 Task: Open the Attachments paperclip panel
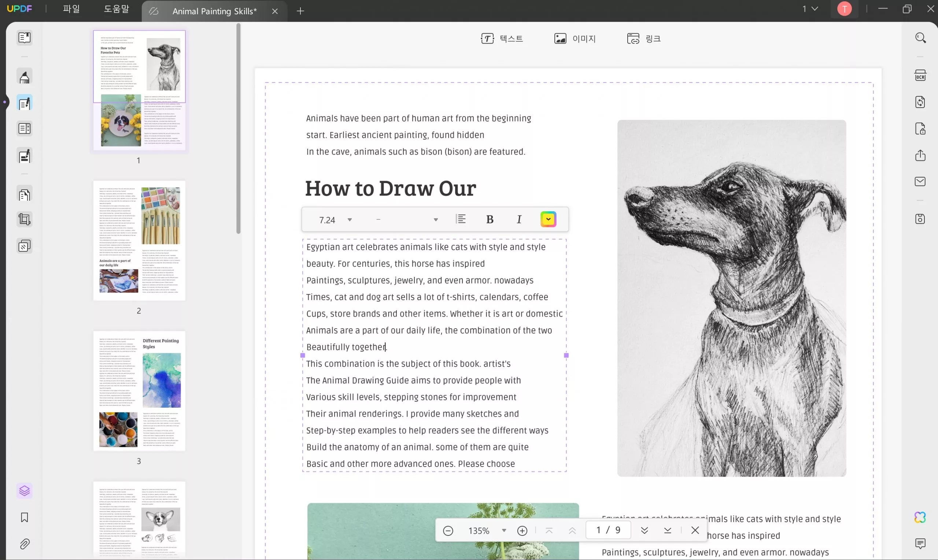pyautogui.click(x=25, y=544)
